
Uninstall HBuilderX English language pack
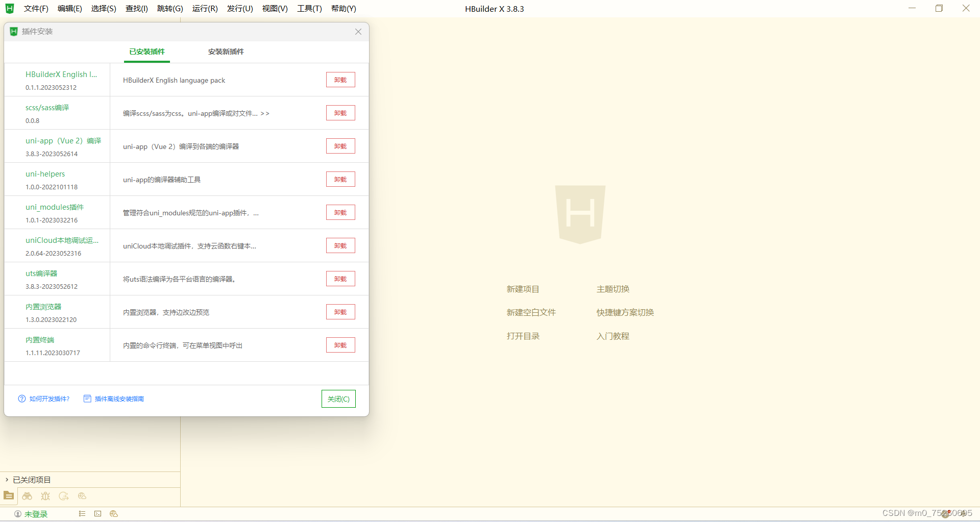pos(340,80)
